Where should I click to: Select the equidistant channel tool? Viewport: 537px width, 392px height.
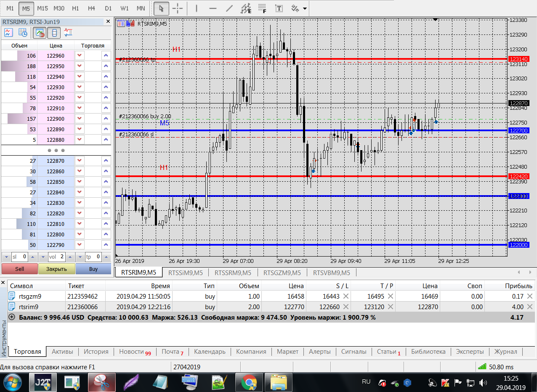pyautogui.click(x=245, y=8)
